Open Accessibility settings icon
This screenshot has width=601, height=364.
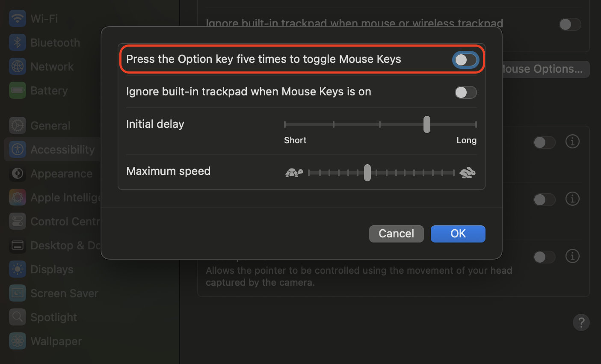(17, 149)
